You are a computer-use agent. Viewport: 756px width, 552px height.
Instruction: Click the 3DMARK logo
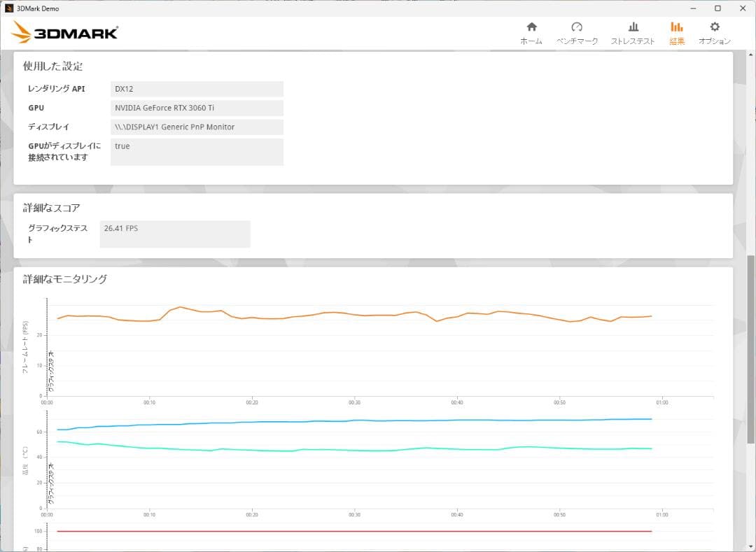64,32
